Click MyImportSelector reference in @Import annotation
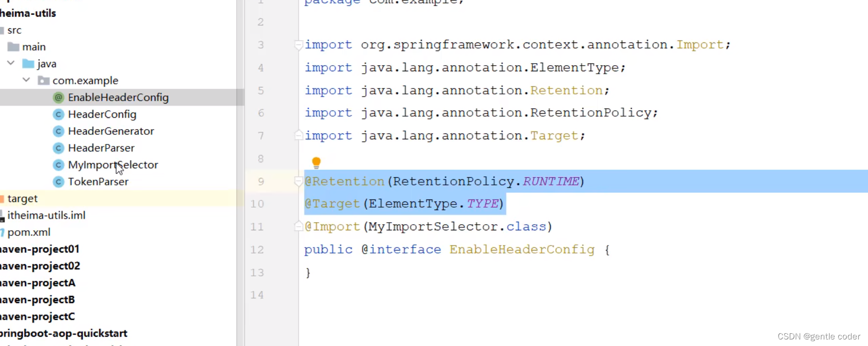Screen dimensions: 868x346 433,227
